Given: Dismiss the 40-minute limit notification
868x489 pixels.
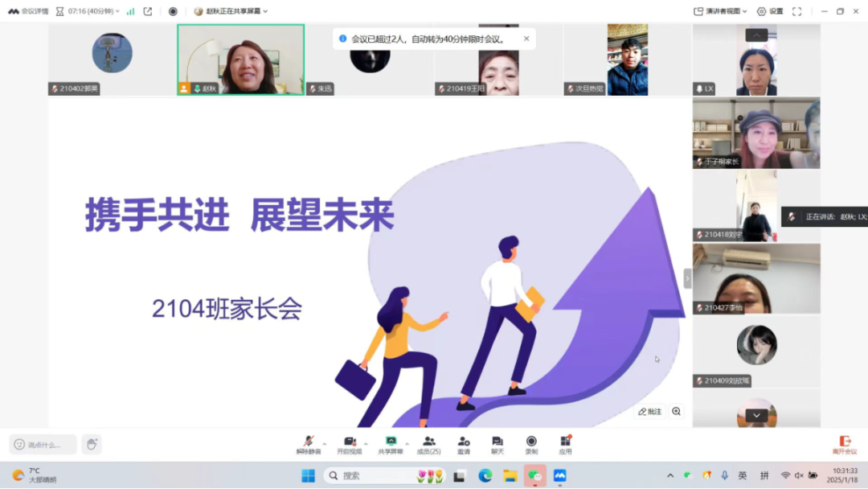Looking at the screenshot, I should tap(526, 38).
